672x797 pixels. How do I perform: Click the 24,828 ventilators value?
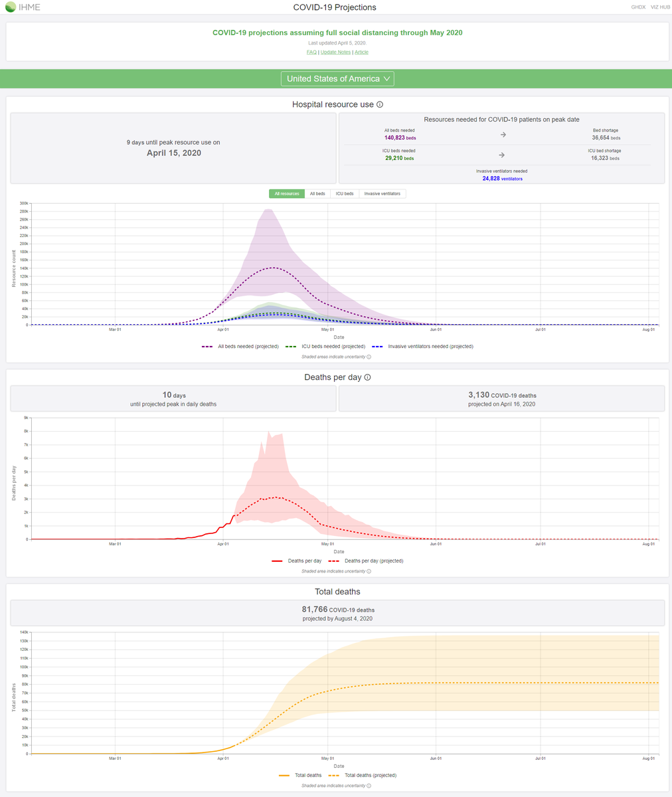coord(502,179)
